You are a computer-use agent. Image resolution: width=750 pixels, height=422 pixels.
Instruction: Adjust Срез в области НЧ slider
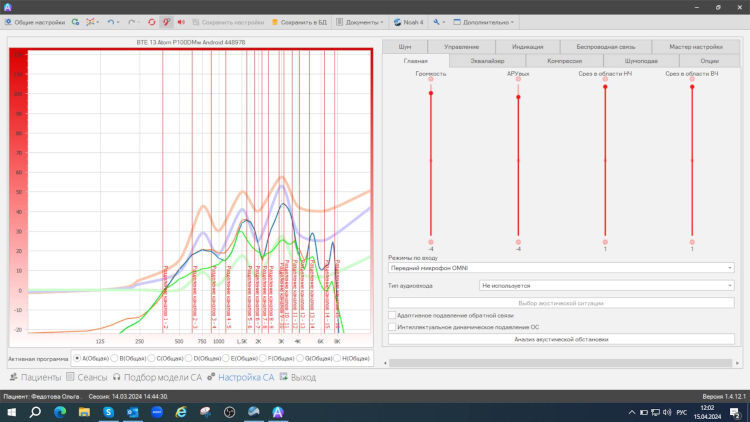[x=605, y=87]
